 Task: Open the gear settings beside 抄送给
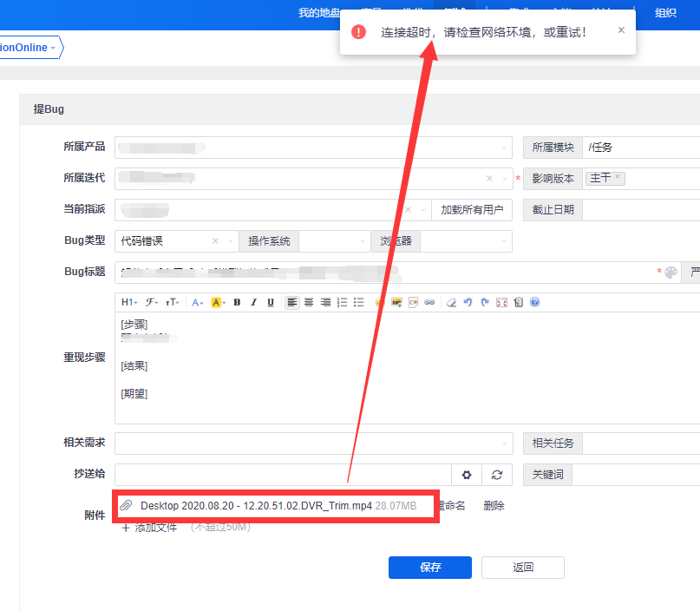pyautogui.click(x=466, y=475)
